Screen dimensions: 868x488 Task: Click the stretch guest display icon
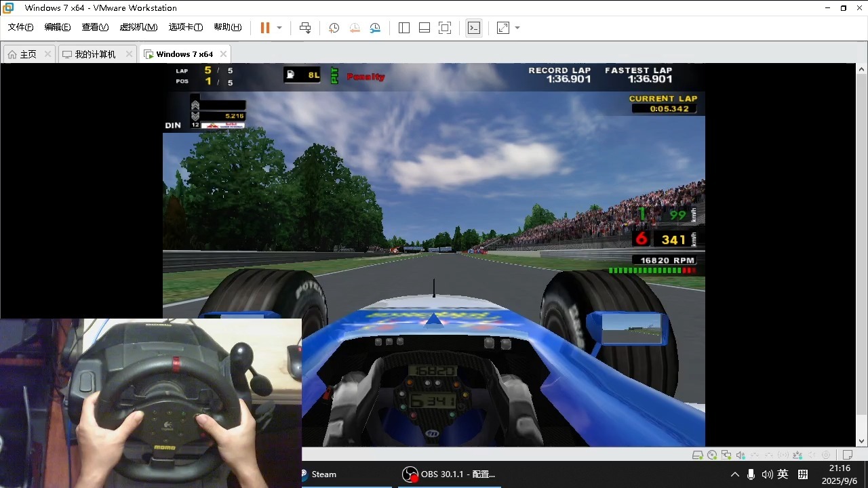[x=503, y=28]
